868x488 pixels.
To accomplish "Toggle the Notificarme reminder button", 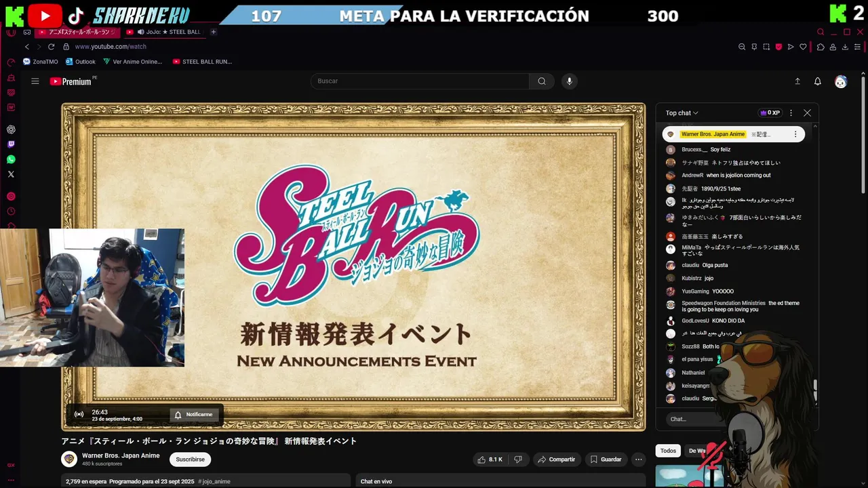I will pyautogui.click(x=194, y=415).
